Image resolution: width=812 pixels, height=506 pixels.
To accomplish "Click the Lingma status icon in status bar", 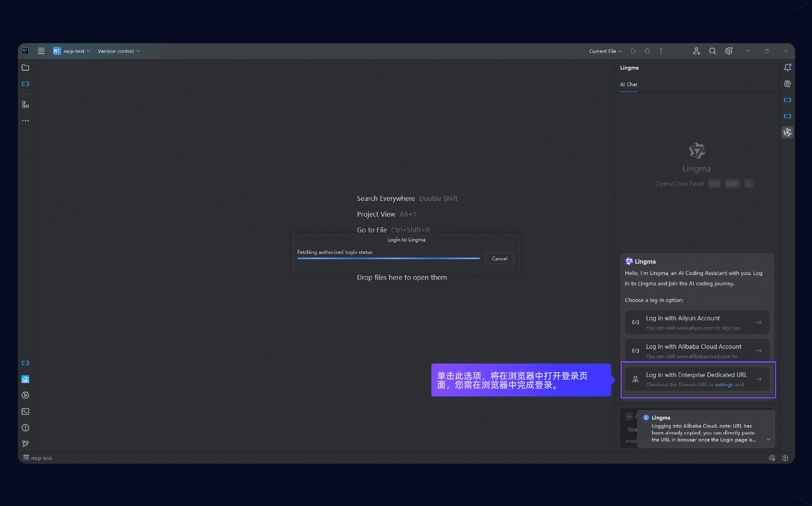I will (772, 458).
